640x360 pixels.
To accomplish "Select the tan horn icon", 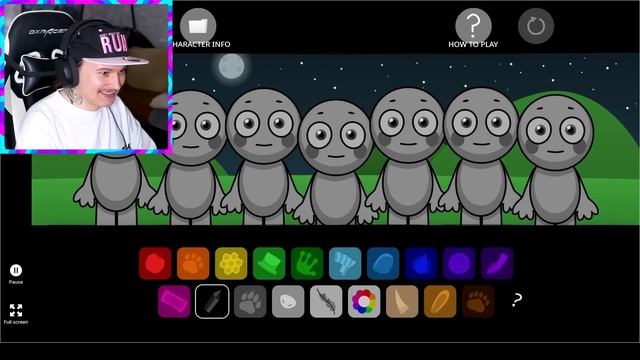I will tap(402, 302).
